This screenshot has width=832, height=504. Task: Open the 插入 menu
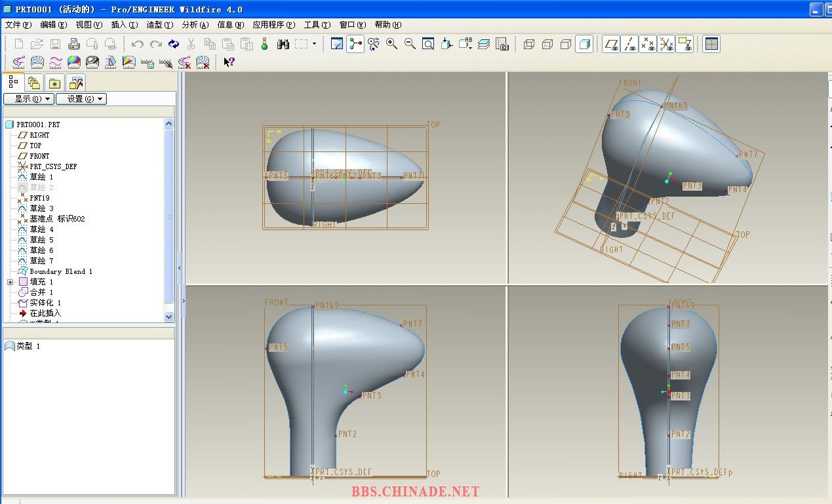coord(125,25)
